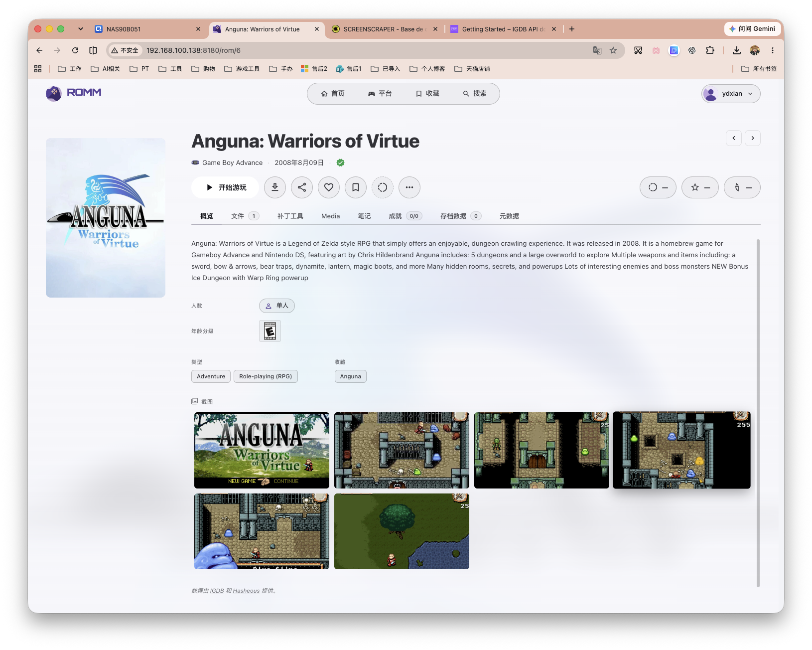812x650 pixels.
Task: Click the Anguna cover art image
Action: 106,218
